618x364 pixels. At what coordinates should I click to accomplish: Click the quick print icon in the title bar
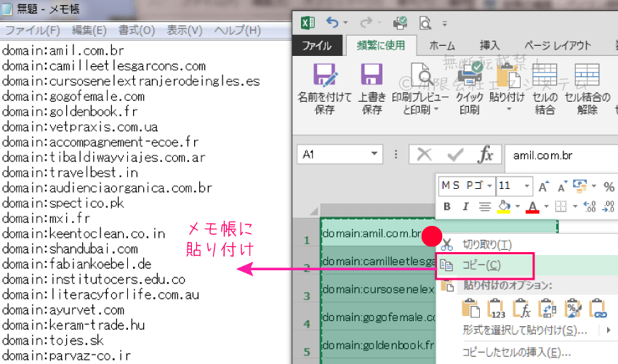click(400, 23)
